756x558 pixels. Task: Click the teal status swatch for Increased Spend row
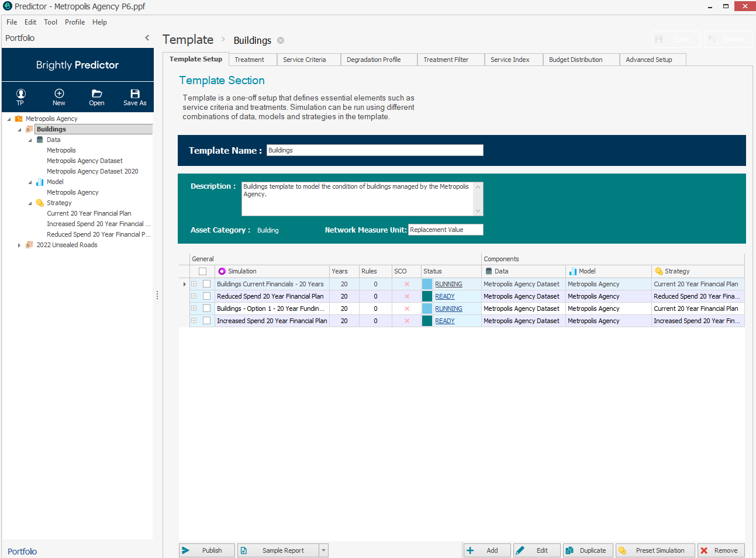click(427, 321)
